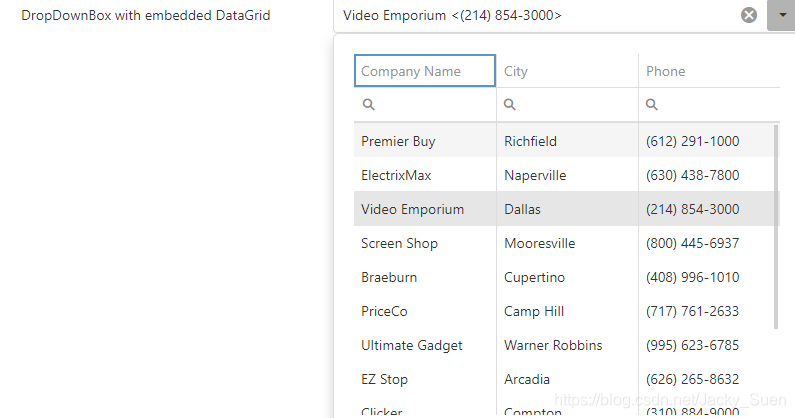Image resolution: width=795 pixels, height=418 pixels.
Task: Sort by Phone column header
Action: [706, 71]
